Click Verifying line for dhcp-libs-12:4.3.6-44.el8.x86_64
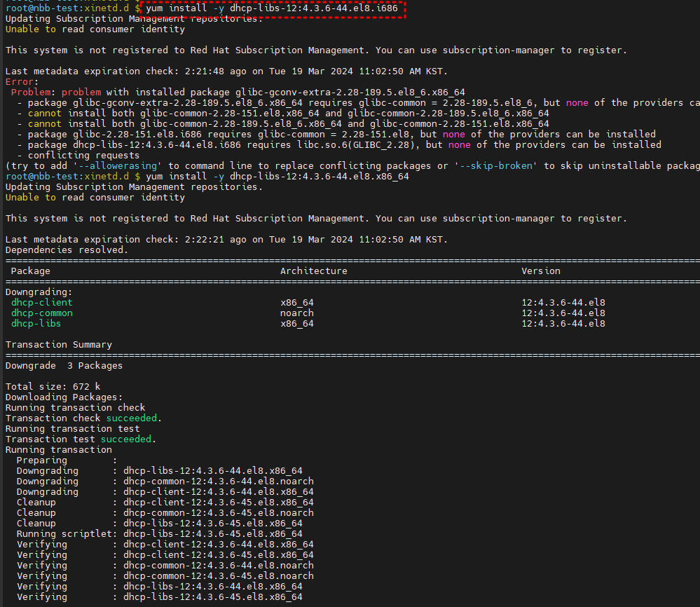 pos(159,587)
